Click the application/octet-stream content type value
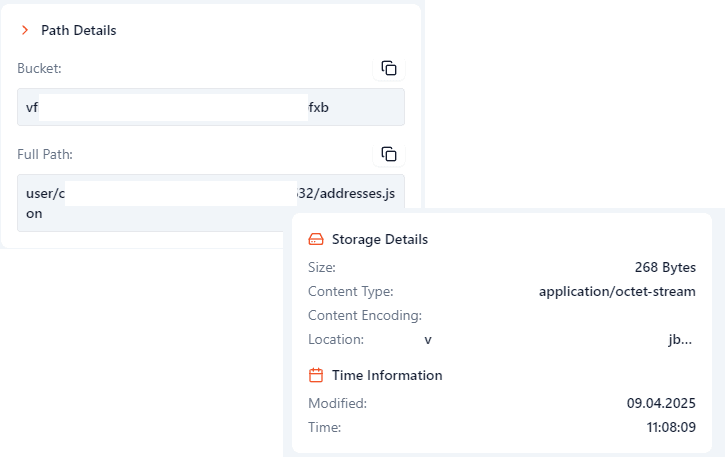This screenshot has height=457, width=728. point(617,291)
